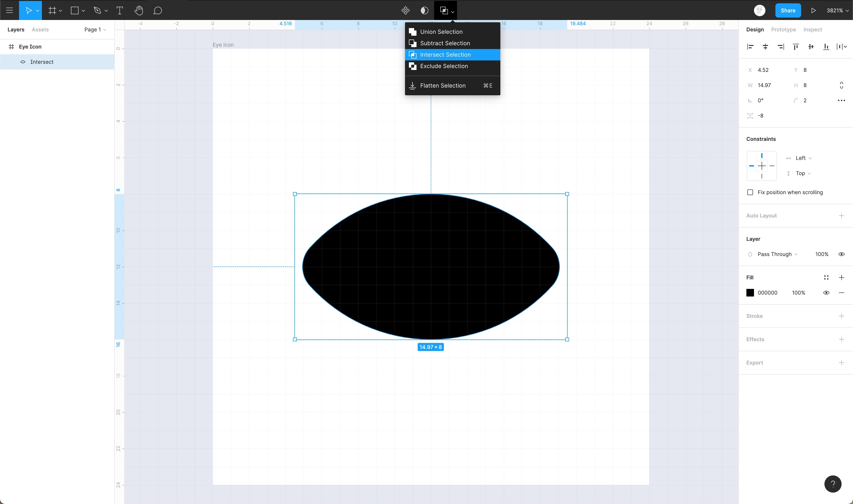The width and height of the screenshot is (853, 504).
Task: Click the Align horizontal centers icon
Action: coord(765,47)
